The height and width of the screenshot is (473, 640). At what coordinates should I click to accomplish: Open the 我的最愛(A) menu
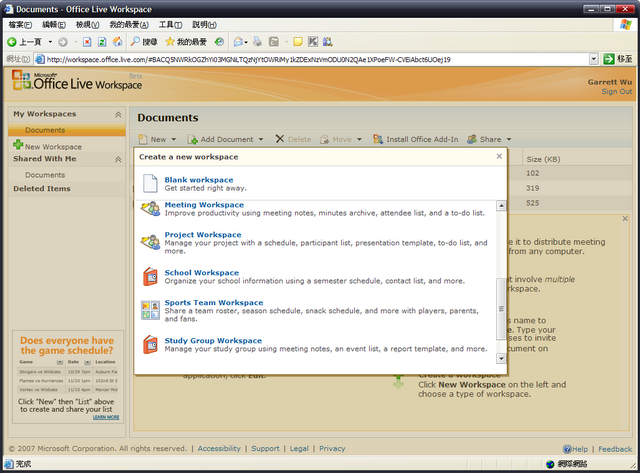click(129, 24)
